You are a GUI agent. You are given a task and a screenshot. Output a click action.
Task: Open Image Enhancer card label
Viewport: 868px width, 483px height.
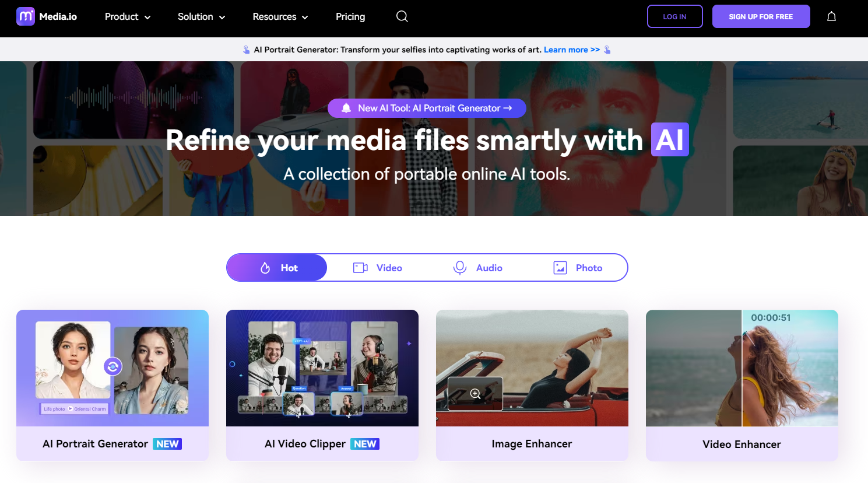pyautogui.click(x=532, y=444)
